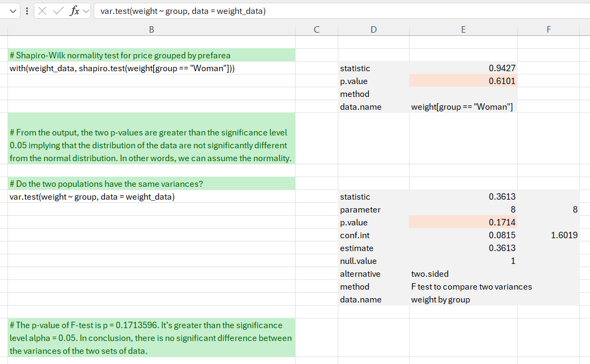Click the vertical dots handle beside Name Box
590x364 pixels.
click(27, 11)
